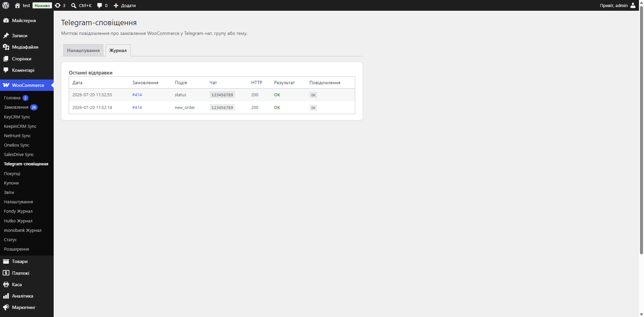Open Майстерня dashboard icon in sidebar

click(6, 20)
